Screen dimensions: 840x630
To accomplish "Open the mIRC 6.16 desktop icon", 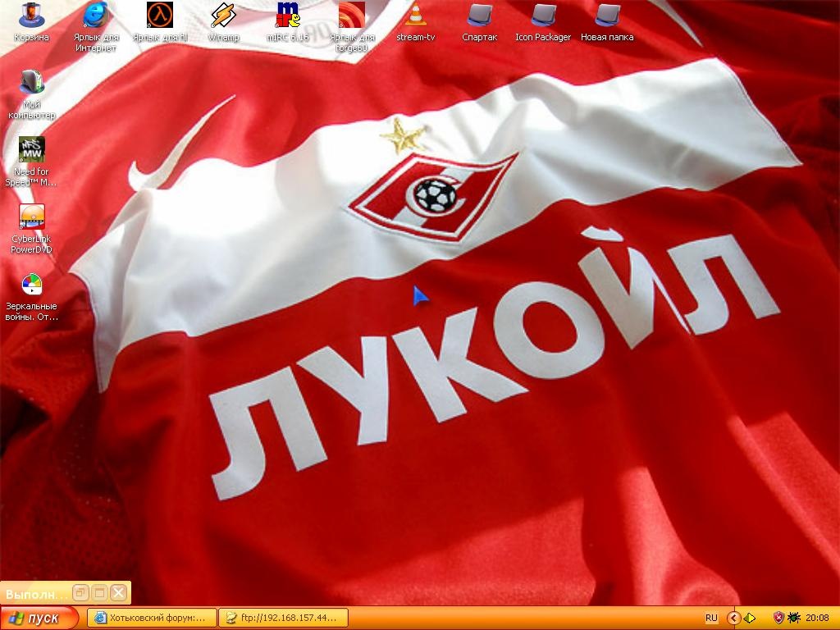I will pyautogui.click(x=287, y=16).
